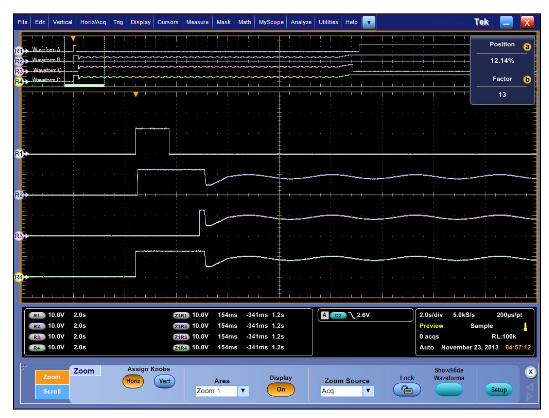Viewport: 549px width, 418px height.
Task: Click the falling edge trigger slope icon
Action: [352, 315]
